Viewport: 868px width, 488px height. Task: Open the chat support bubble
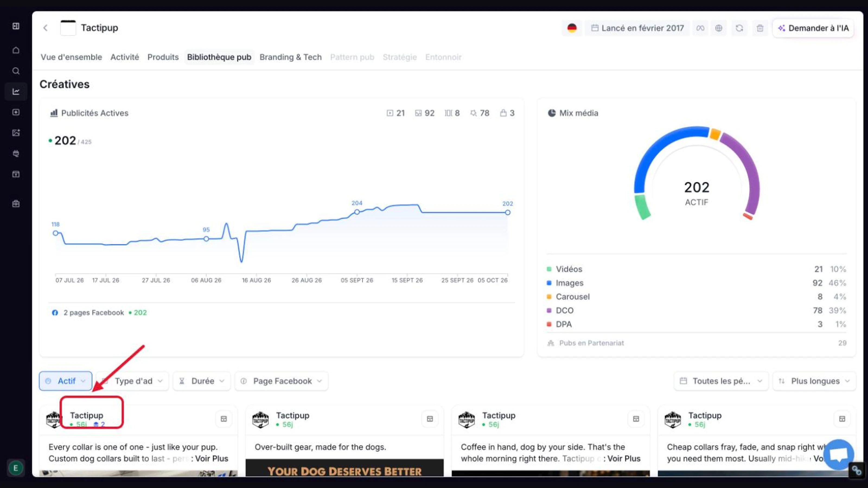coord(838,454)
